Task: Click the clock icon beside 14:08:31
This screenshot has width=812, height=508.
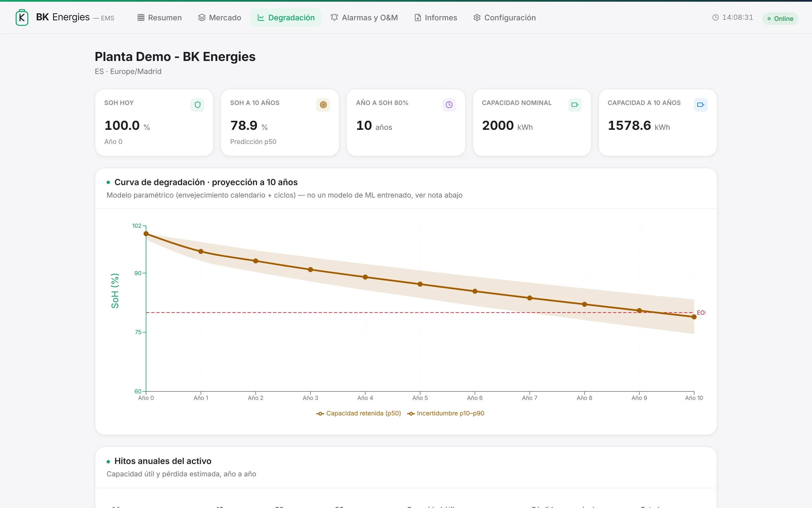Action: coord(715,17)
